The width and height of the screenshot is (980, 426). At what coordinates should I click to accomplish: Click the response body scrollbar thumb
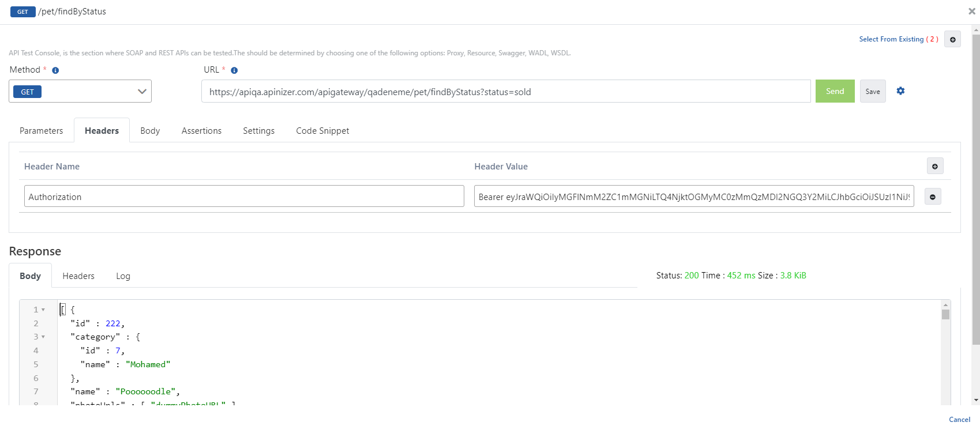[945, 314]
